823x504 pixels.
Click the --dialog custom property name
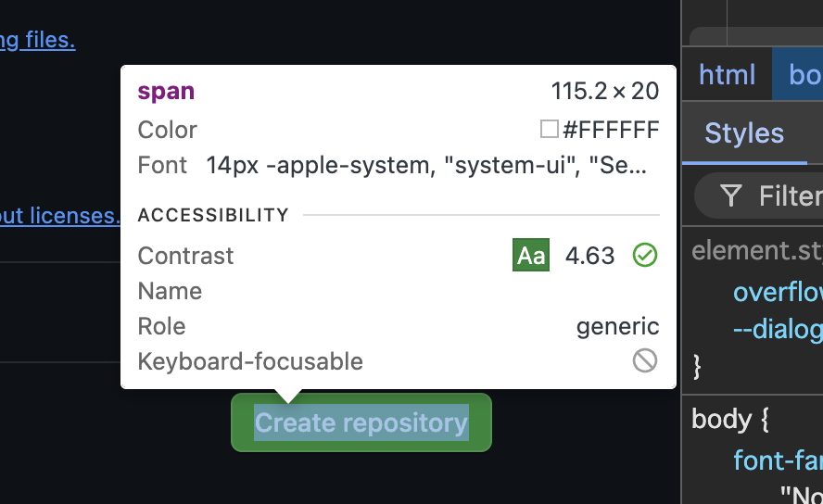click(778, 329)
